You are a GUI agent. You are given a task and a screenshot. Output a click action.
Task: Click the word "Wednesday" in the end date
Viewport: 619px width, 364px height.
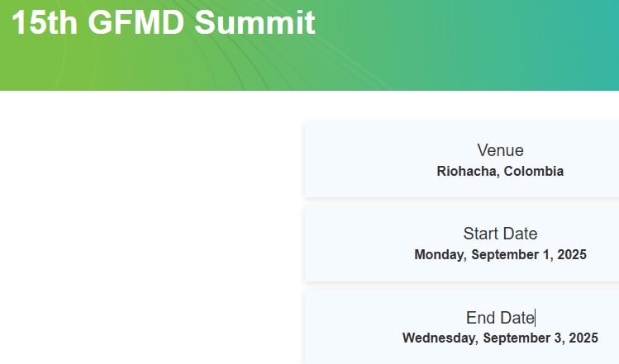click(439, 338)
